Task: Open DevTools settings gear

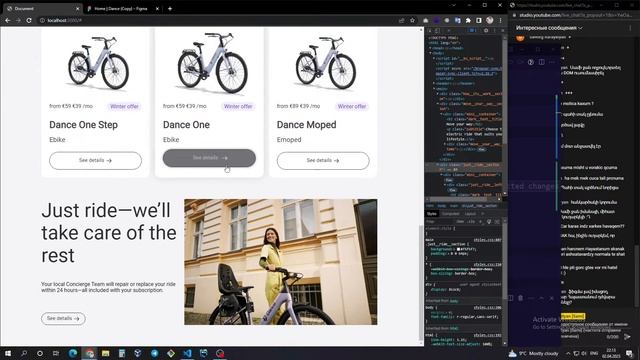Action: [486, 31]
